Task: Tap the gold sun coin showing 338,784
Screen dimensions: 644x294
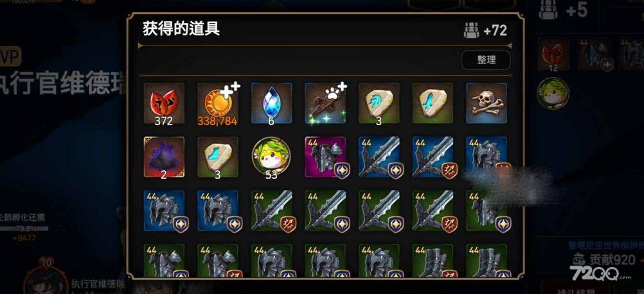Action: [218, 103]
